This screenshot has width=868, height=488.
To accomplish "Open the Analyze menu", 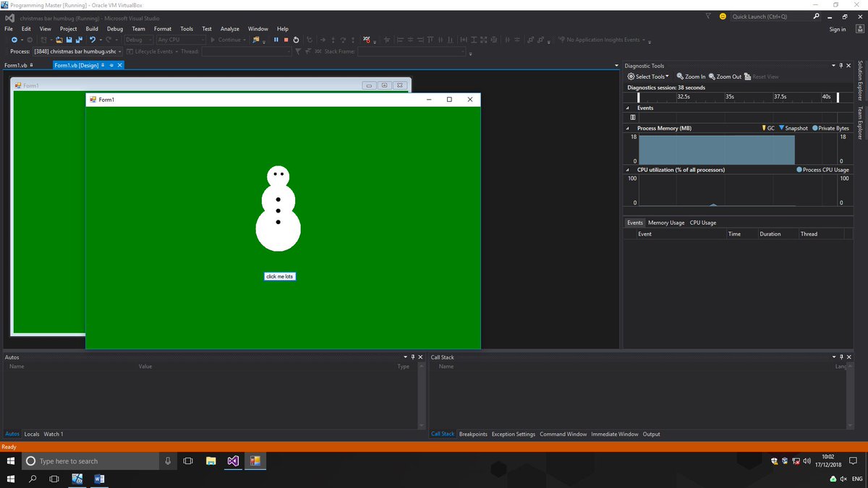I will (230, 29).
